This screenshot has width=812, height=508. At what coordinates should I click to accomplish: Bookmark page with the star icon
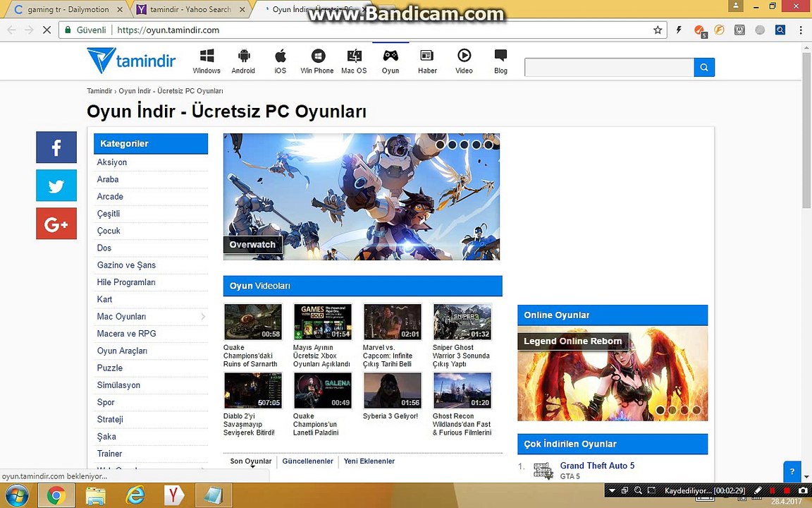coord(658,30)
